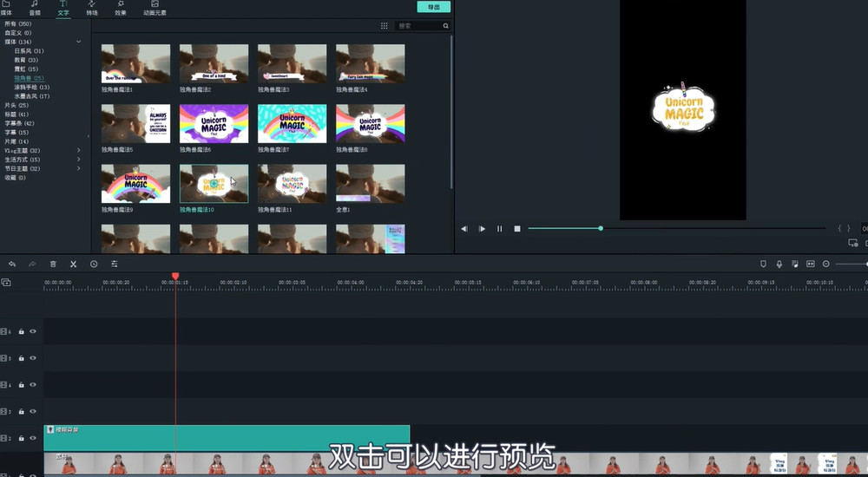Toggle the lock on track 6
868x477 pixels.
tap(21, 331)
